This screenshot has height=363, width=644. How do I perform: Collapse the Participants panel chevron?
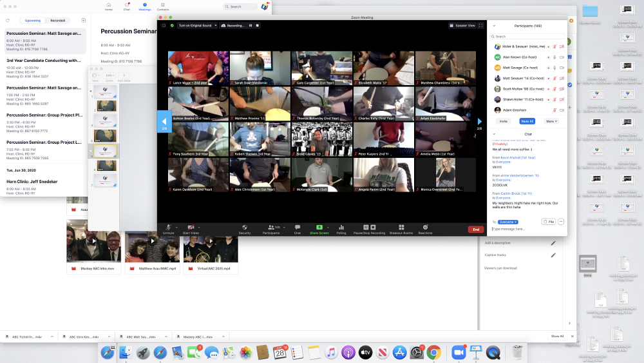click(494, 26)
